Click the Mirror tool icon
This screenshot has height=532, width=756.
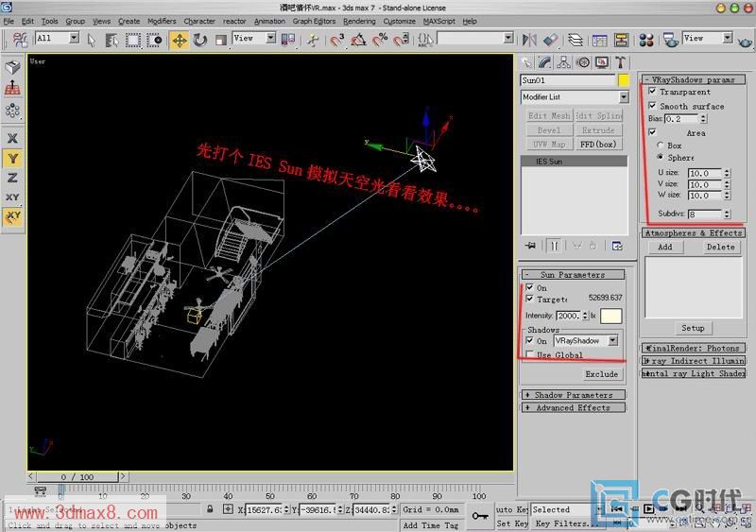point(529,40)
